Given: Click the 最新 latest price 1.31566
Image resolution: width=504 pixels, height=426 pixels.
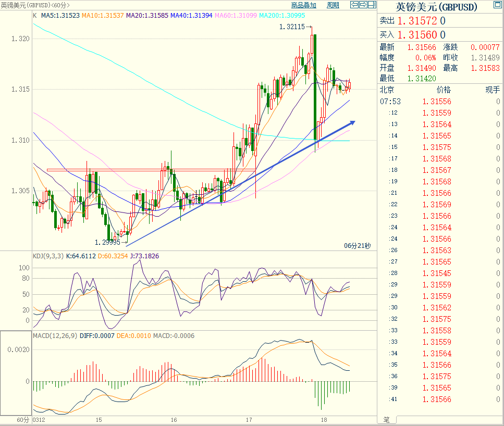Looking at the screenshot, I should [422, 47].
